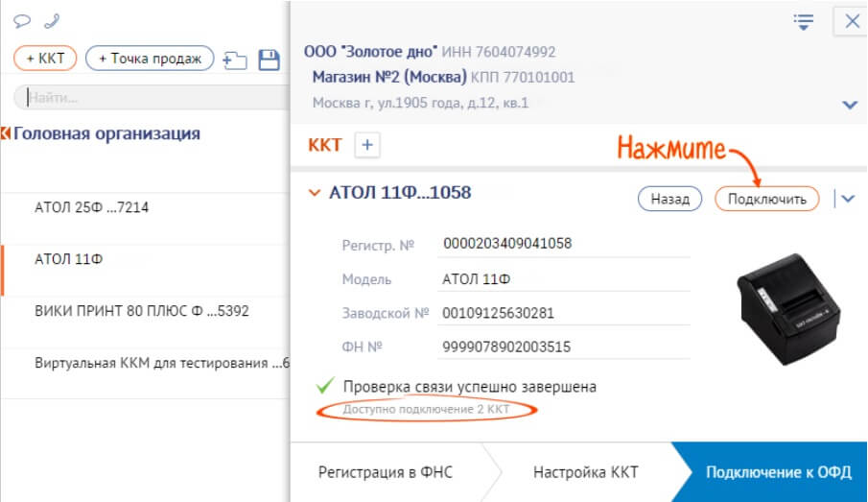Collapse the АТОЛ 11Ф...1058 section
This screenshot has width=868, height=502.
pyautogui.click(x=315, y=193)
